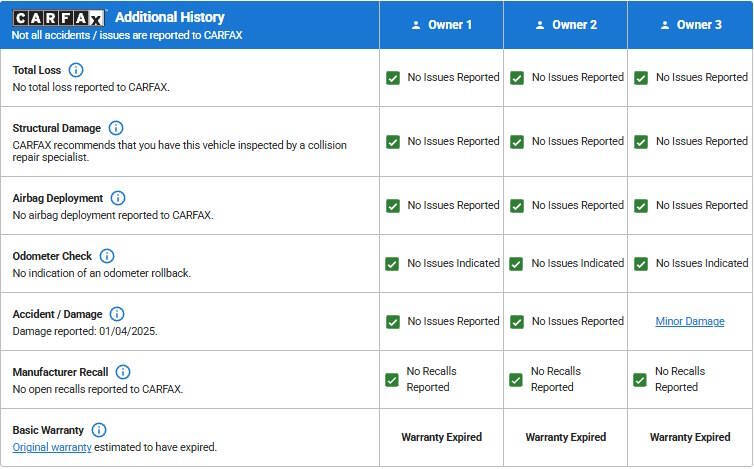Click the Basic Warranty info icon
This screenshot has height=469, width=754.
pos(99,430)
